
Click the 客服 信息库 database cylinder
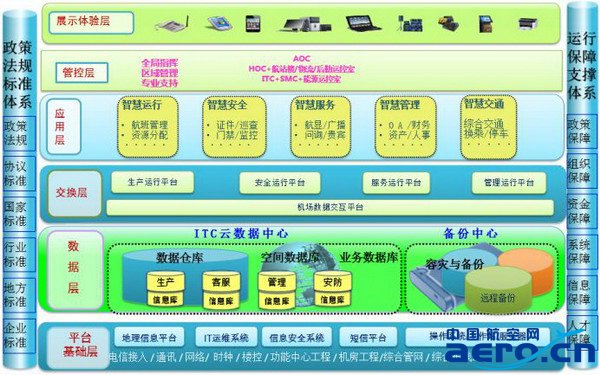click(221, 289)
